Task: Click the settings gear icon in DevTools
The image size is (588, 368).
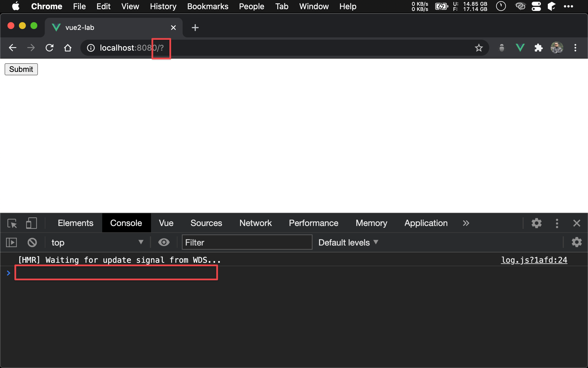Action: pyautogui.click(x=537, y=223)
